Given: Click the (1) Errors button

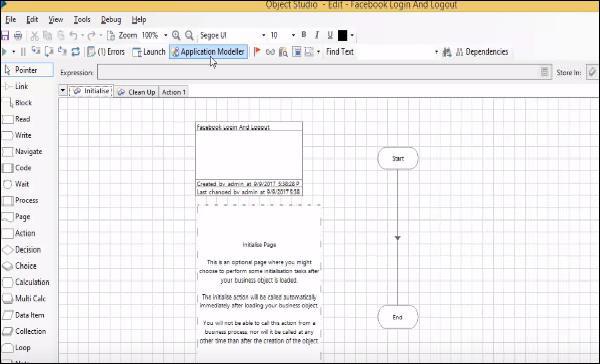Looking at the screenshot, I should (x=106, y=52).
